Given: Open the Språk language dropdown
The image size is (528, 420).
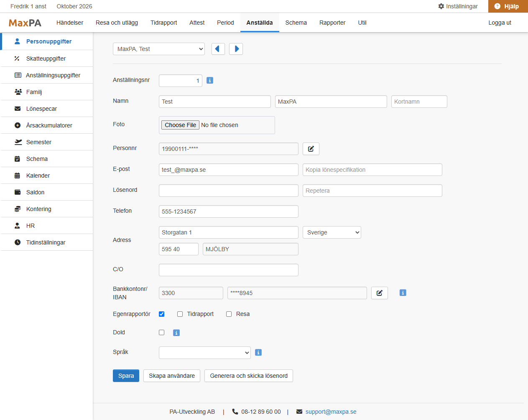Looking at the screenshot, I should (205, 353).
